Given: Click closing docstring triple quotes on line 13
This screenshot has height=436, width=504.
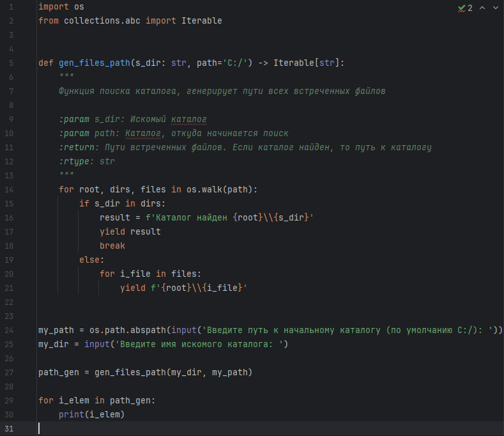Looking at the screenshot, I should pos(66,175).
